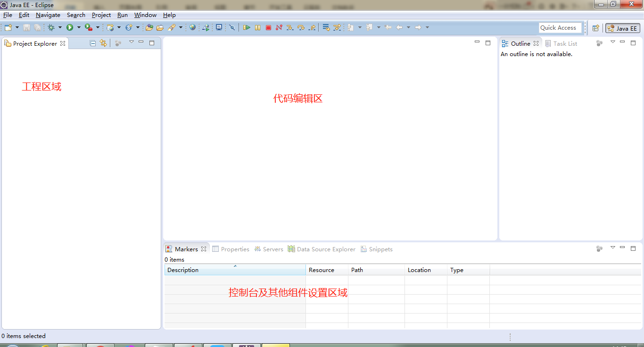Expand dropdown beside the red toolbox run icon
This screenshot has width=644, height=347.
pos(98,27)
